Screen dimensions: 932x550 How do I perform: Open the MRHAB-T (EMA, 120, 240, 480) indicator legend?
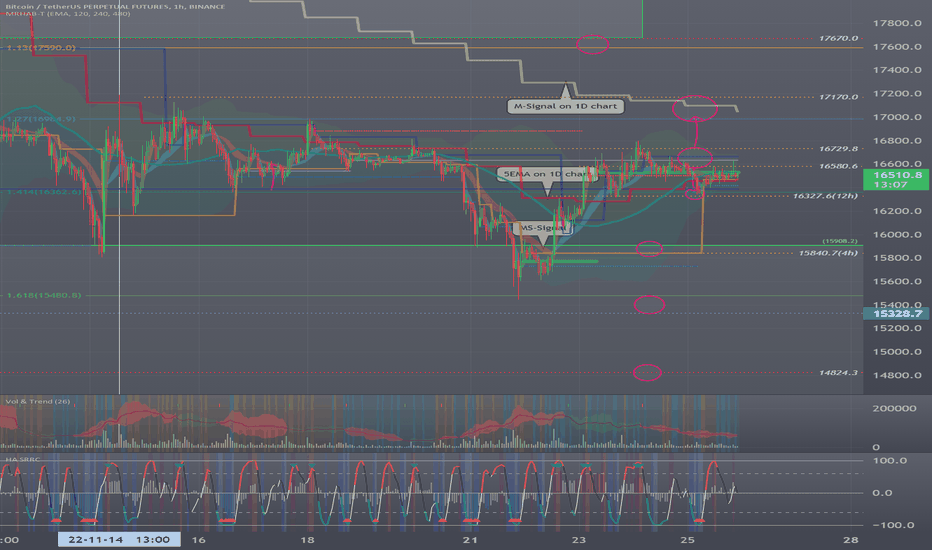coord(67,13)
